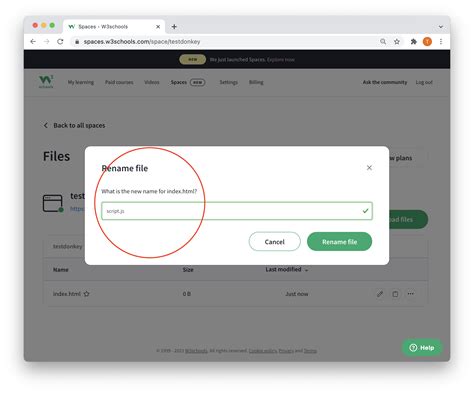
Task: Click the pencil edit icon for index.html
Action: pyautogui.click(x=380, y=294)
